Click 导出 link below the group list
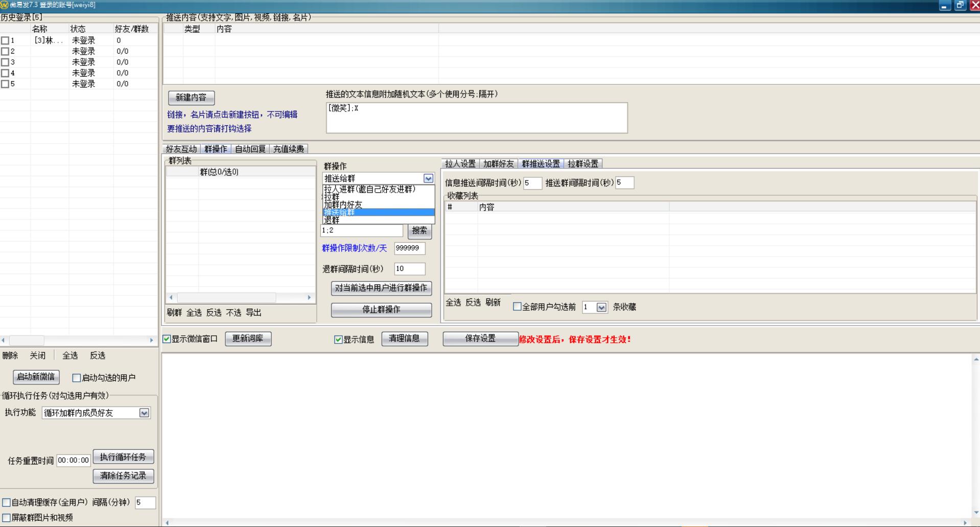Image resolution: width=980 pixels, height=527 pixels. click(253, 313)
